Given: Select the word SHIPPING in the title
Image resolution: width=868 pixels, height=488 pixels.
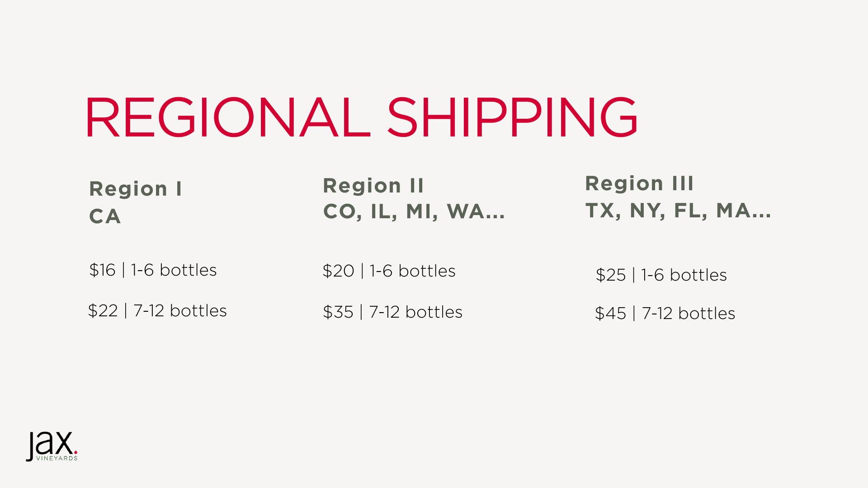Looking at the screenshot, I should tap(512, 117).
